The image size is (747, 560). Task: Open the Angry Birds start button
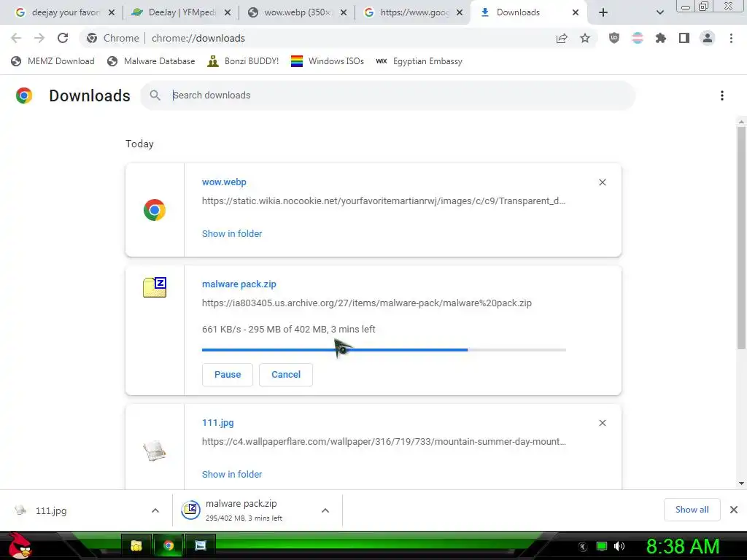pyautogui.click(x=20, y=545)
